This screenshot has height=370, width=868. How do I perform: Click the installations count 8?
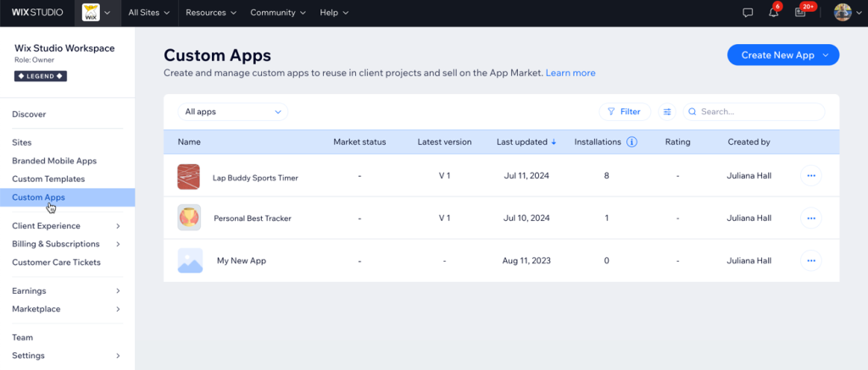(607, 176)
